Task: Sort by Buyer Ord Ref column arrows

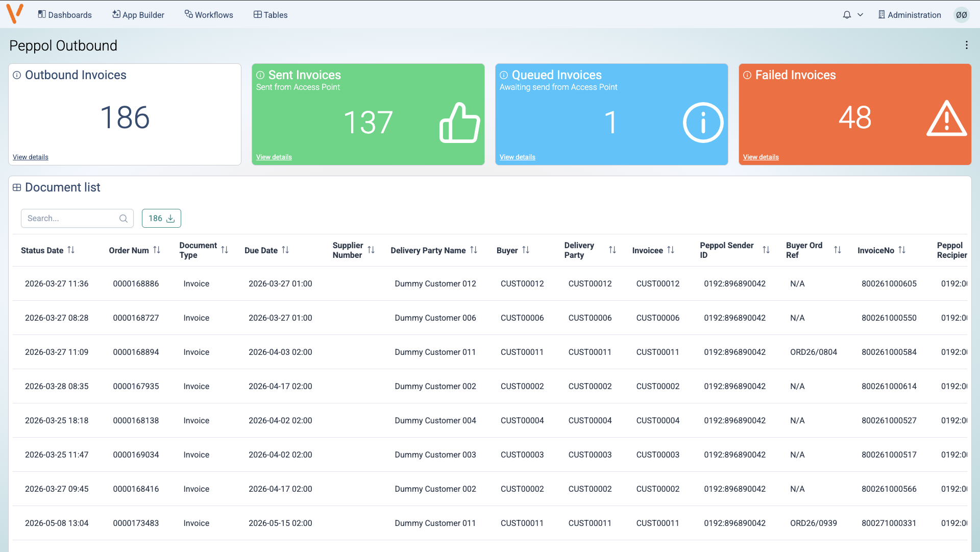Action: pyautogui.click(x=838, y=250)
